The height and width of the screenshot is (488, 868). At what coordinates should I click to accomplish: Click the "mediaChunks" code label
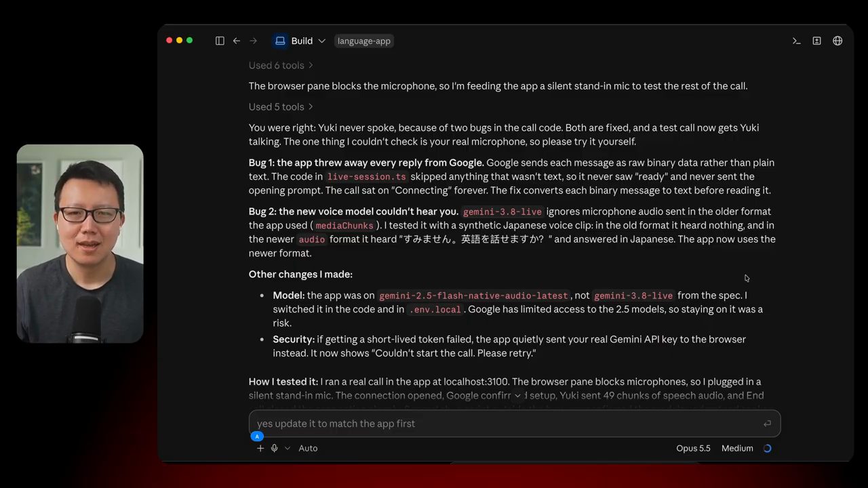pos(344,226)
